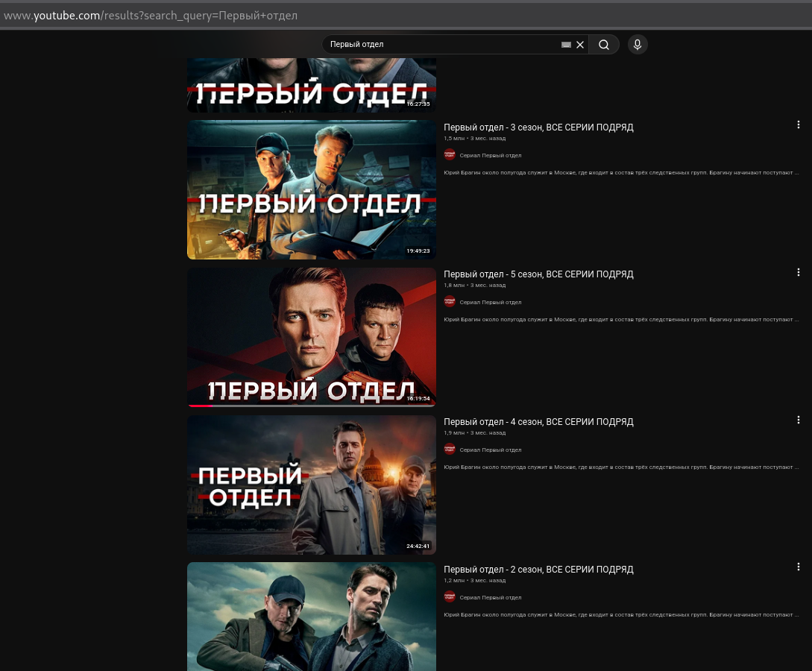The width and height of the screenshot is (812, 671).
Task: Click '1,5 млн • 3 мес. назад' metadata
Action: point(474,138)
